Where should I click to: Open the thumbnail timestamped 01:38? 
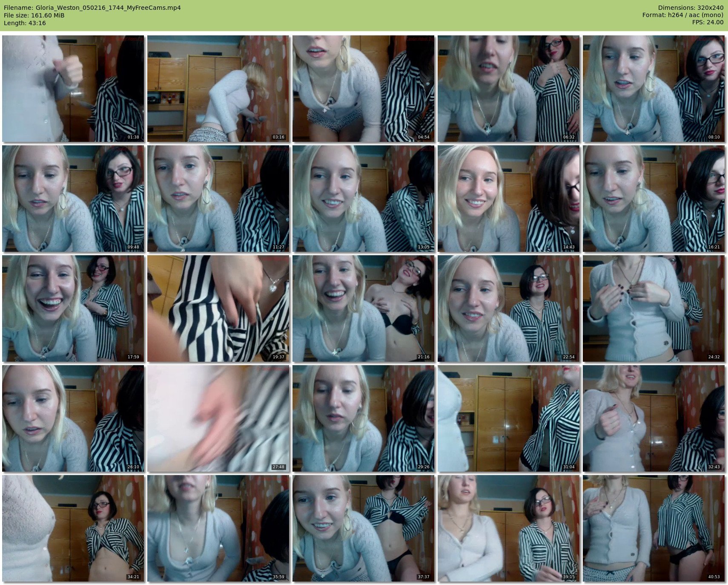coord(73,89)
